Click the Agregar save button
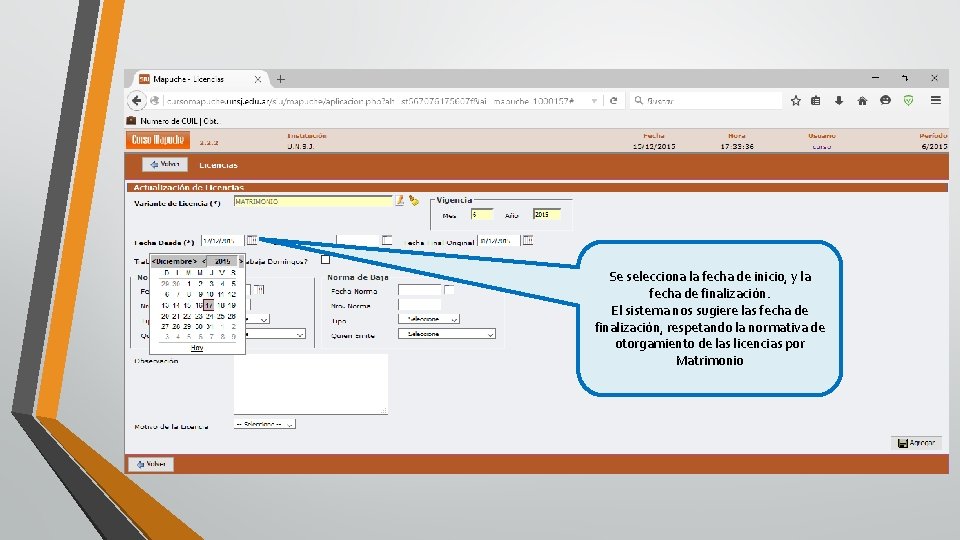Image resolution: width=960 pixels, height=540 pixels. 916,443
